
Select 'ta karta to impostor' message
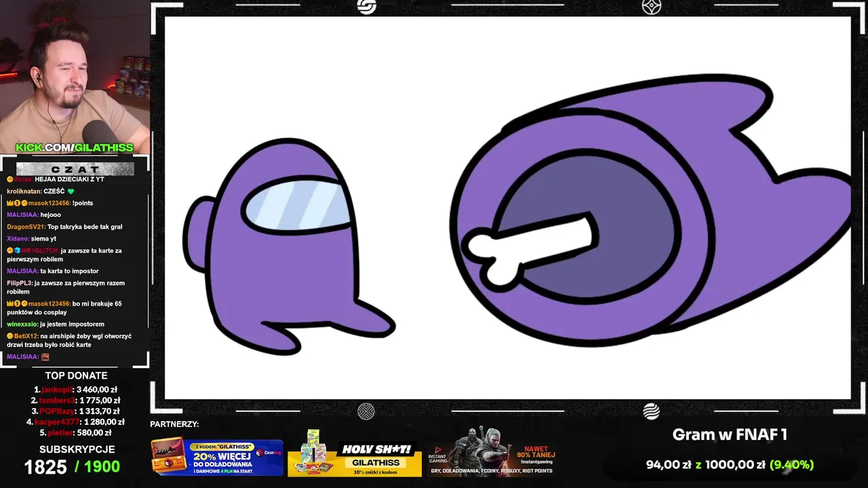tap(69, 270)
